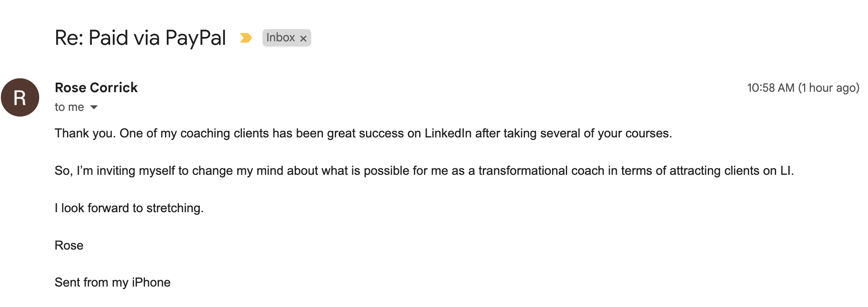Click the line 'I look forward to stretching.'
The height and width of the screenshot is (307, 868).
129,208
